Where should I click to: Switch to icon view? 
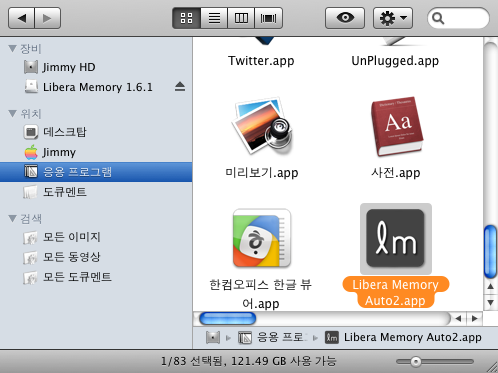186,18
